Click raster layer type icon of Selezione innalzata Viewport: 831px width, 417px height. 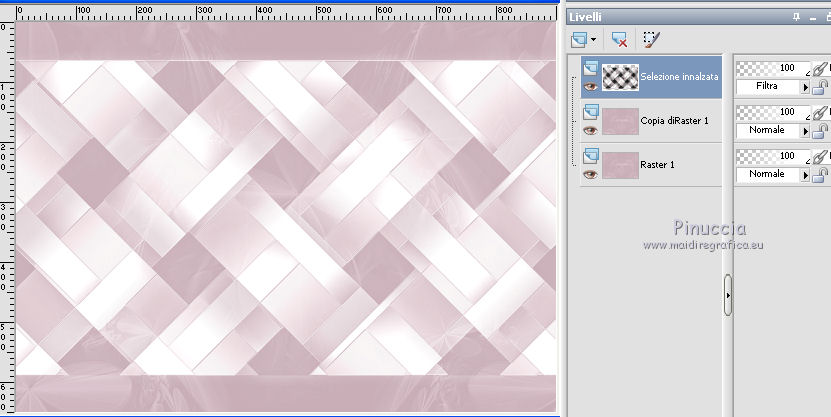tap(590, 68)
